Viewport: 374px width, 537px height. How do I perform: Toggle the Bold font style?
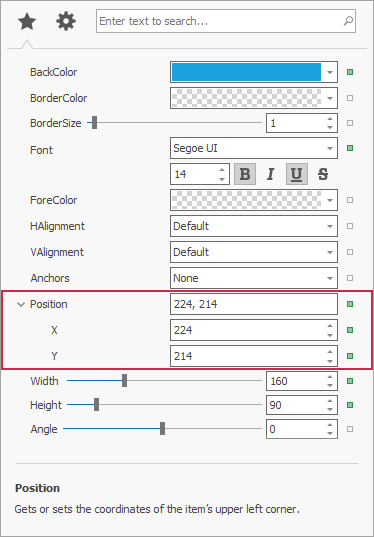click(245, 174)
